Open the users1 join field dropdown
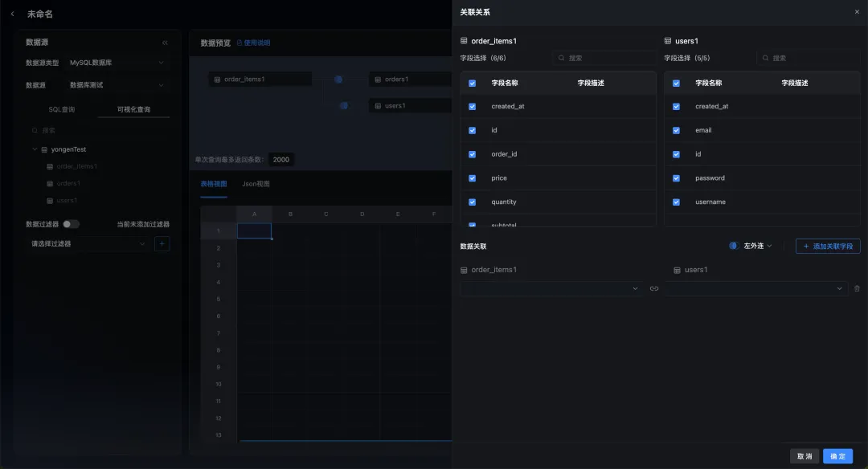The height and width of the screenshot is (469, 868). pos(755,288)
